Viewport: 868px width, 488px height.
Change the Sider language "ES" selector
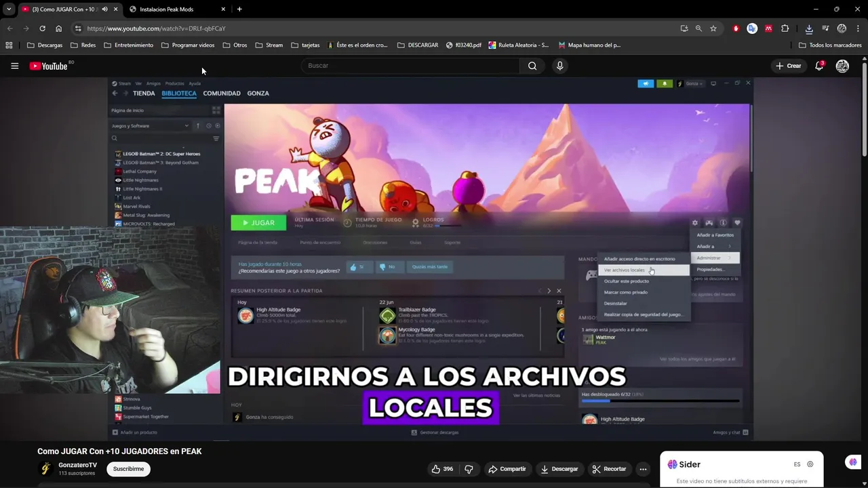pyautogui.click(x=797, y=464)
